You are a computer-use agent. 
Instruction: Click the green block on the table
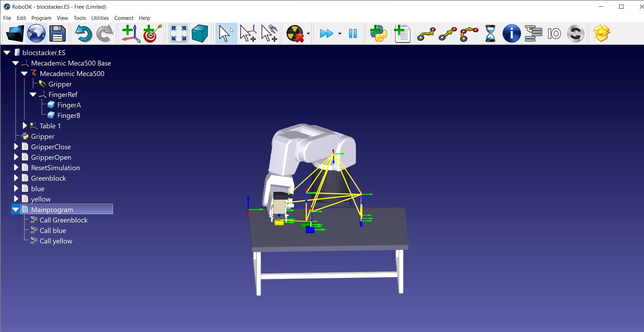(306, 225)
